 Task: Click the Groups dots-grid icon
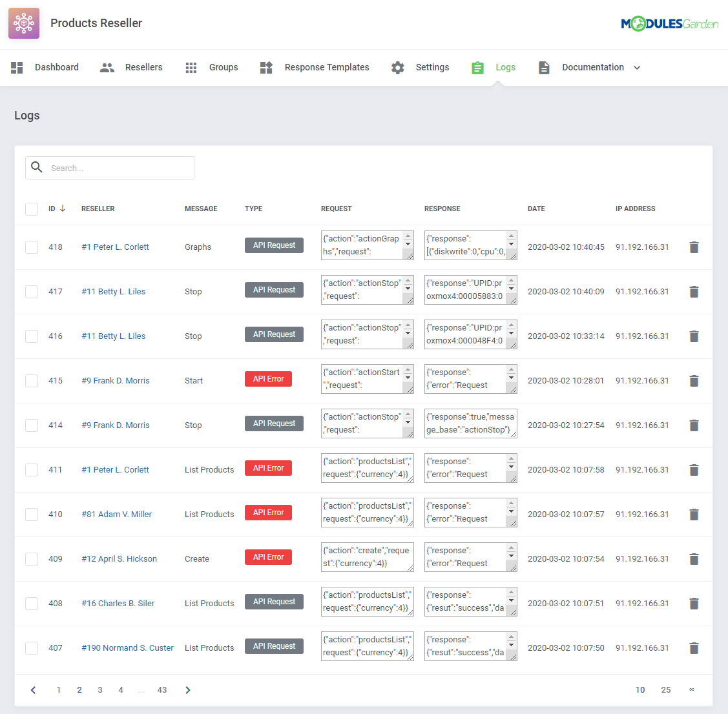coord(191,68)
